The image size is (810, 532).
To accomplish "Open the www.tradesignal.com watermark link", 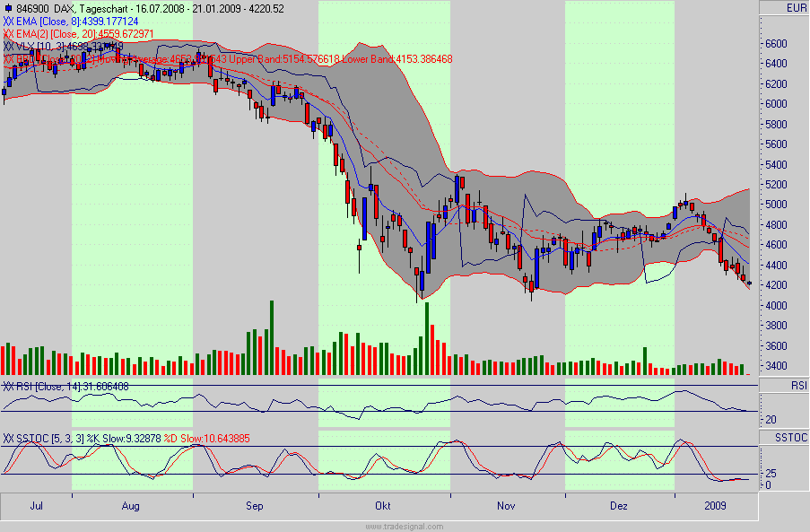I will point(404,525).
